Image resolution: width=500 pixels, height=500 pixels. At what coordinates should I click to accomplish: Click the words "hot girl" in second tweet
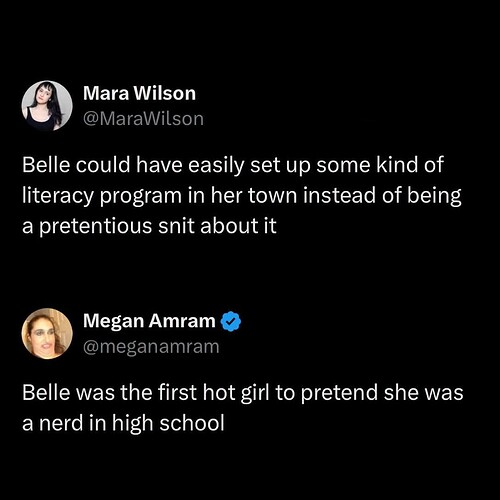[x=236, y=393]
